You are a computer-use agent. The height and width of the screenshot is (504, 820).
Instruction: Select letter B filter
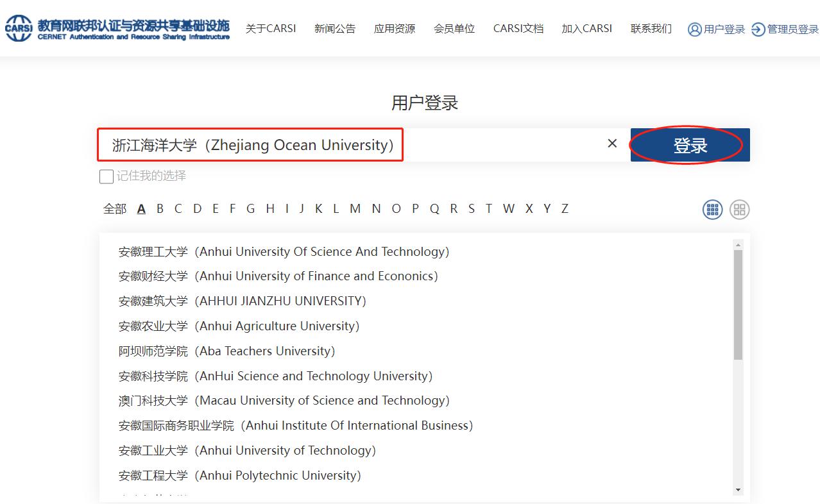point(160,208)
